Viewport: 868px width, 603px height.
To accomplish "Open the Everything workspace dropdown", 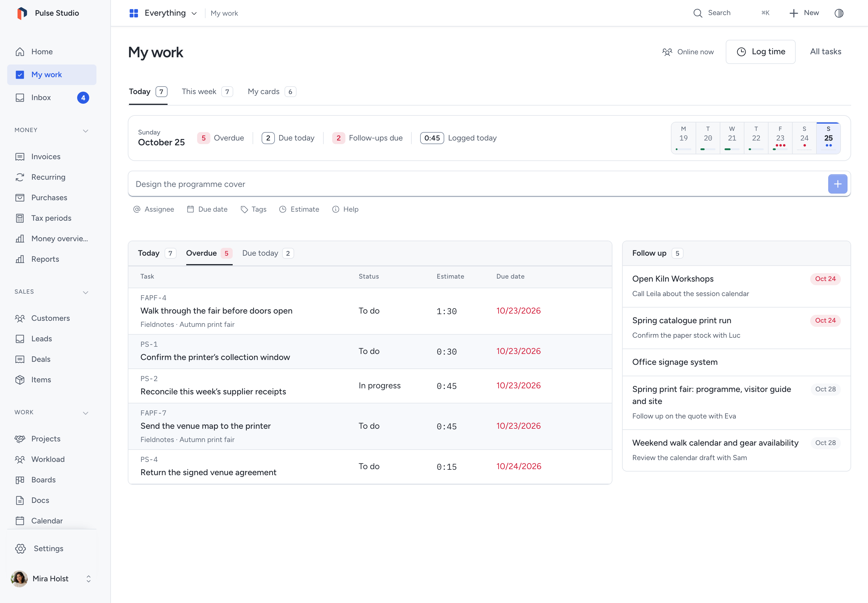I will 163,13.
